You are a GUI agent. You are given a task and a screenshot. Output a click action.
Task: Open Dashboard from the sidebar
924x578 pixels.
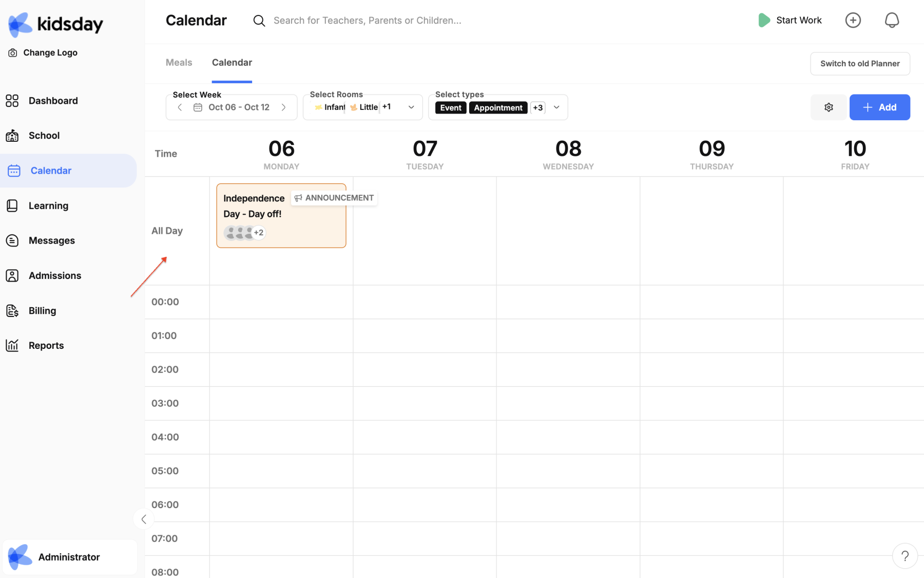(53, 101)
